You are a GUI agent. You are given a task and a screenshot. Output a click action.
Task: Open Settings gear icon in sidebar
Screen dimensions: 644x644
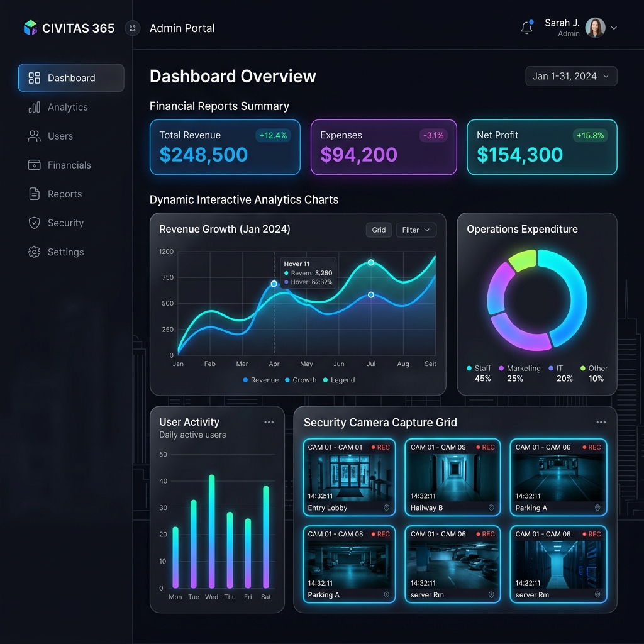34,252
